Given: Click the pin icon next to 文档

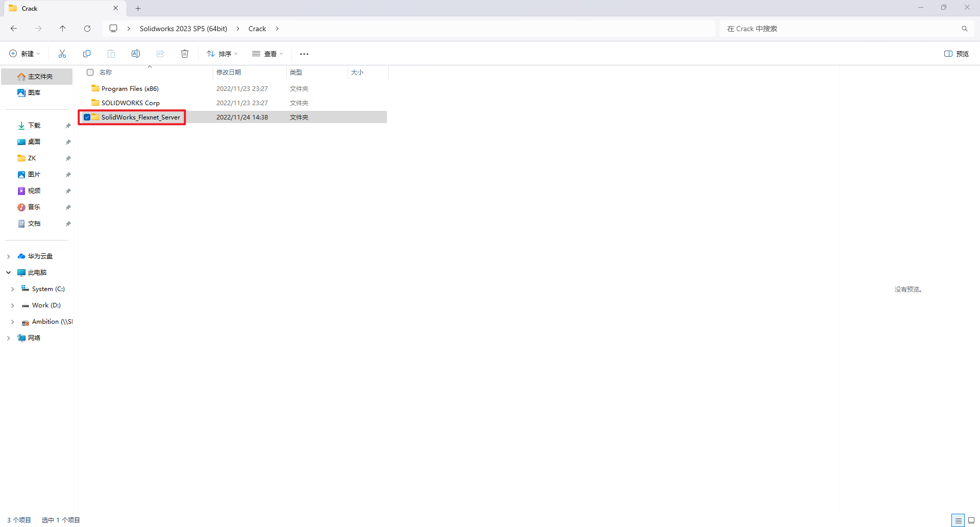Looking at the screenshot, I should (68, 224).
